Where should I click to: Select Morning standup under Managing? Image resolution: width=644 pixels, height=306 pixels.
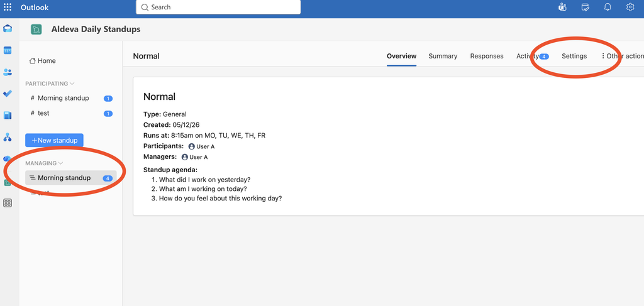point(70,178)
